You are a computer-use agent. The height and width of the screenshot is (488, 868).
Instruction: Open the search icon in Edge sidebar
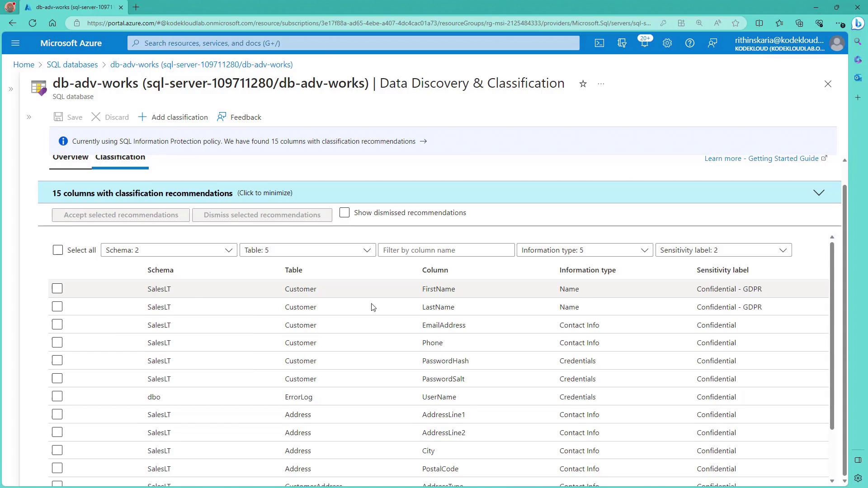858,42
